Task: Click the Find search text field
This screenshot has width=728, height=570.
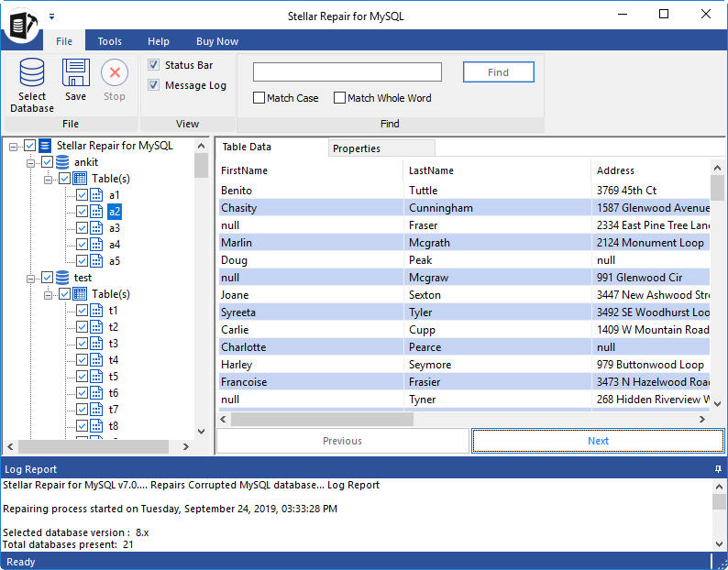Action: 347,72
